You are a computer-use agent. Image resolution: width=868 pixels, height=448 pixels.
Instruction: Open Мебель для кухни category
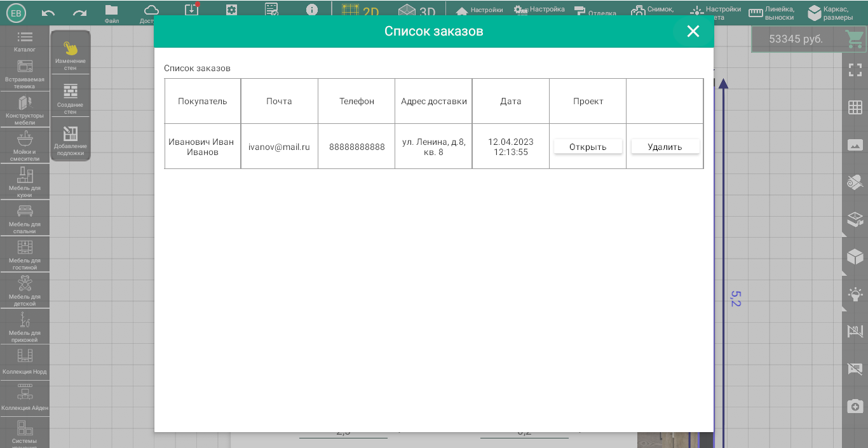(x=25, y=182)
